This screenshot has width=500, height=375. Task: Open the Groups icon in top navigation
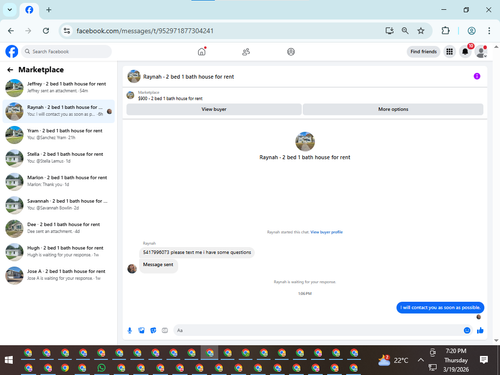pyautogui.click(x=291, y=52)
